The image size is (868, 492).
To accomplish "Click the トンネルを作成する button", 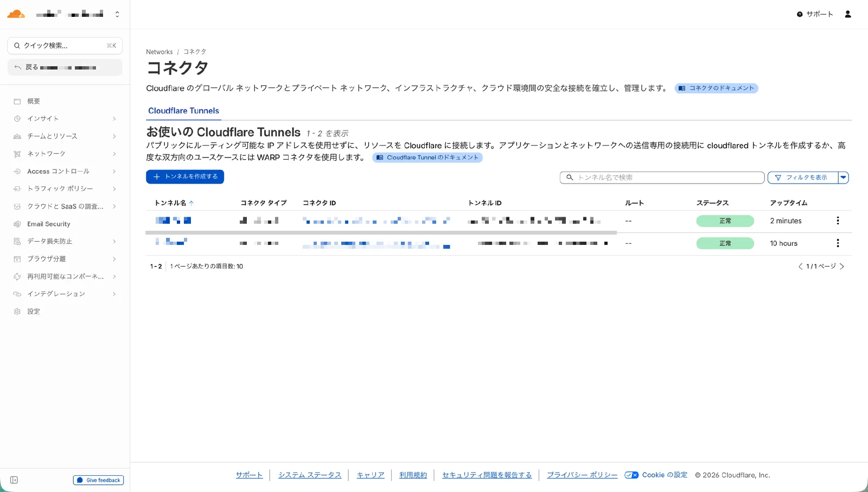I will pyautogui.click(x=184, y=176).
